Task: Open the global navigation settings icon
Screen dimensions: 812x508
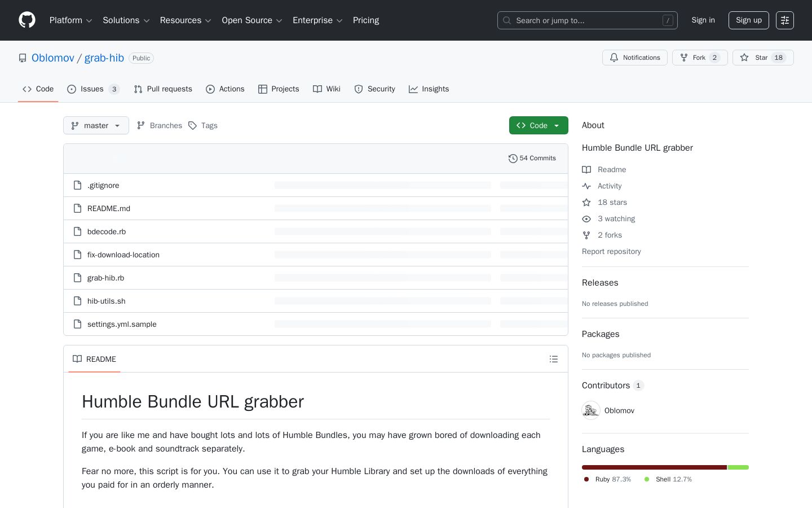Action: (x=785, y=20)
